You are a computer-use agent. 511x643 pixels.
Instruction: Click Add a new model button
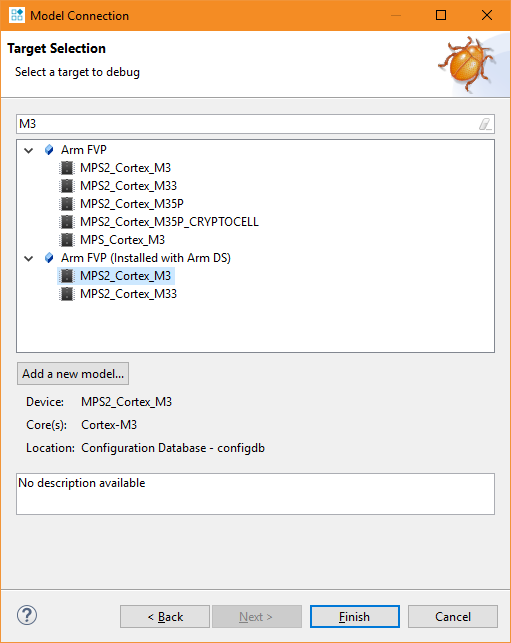[x=73, y=374]
